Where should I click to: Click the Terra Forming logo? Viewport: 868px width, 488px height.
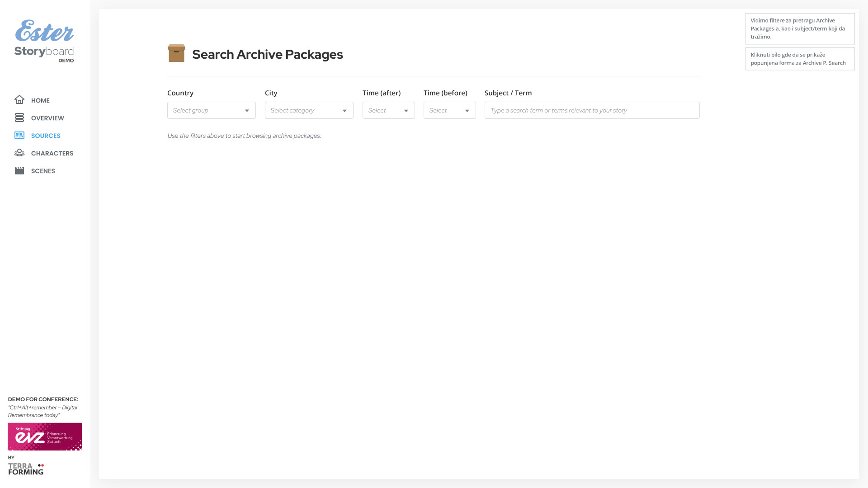[x=26, y=469]
